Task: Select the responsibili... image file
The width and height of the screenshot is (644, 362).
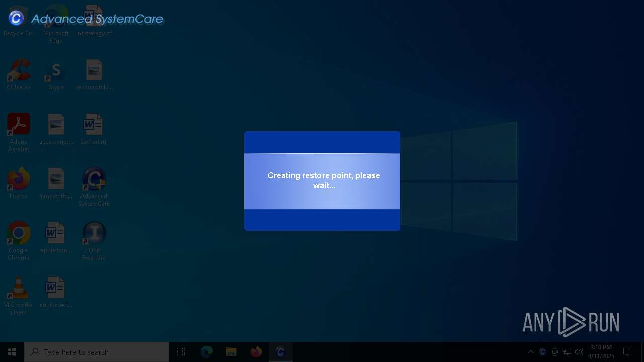Action: [94, 74]
